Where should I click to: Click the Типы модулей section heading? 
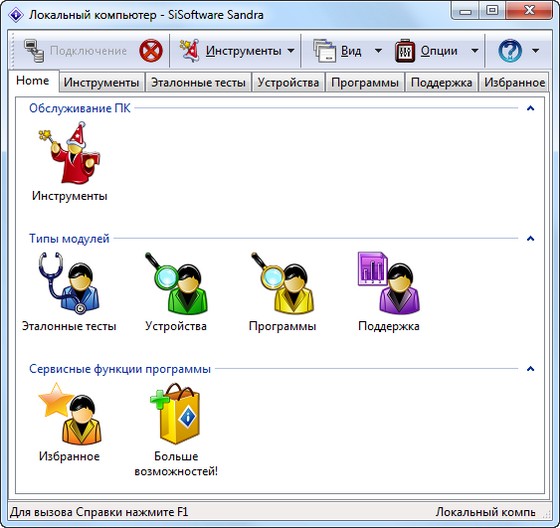click(x=69, y=238)
